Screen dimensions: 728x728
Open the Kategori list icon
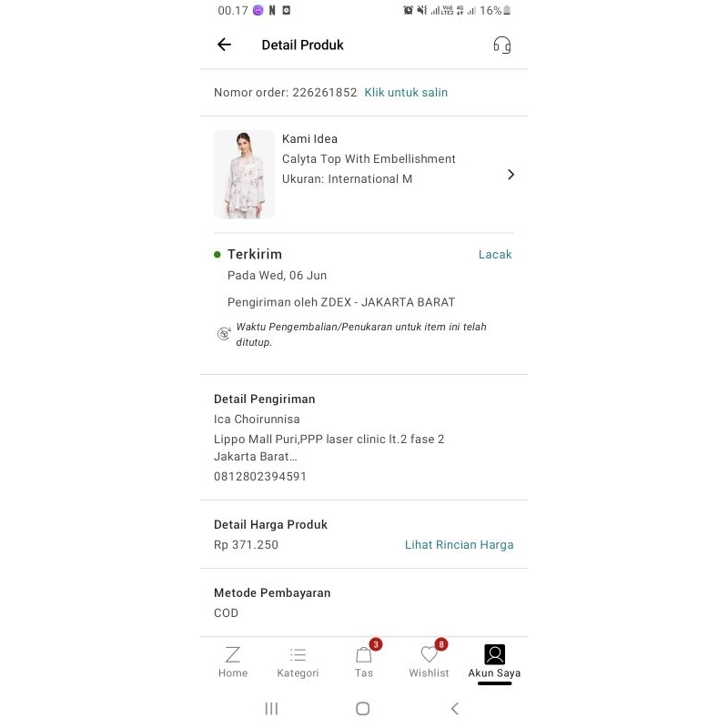[298, 654]
